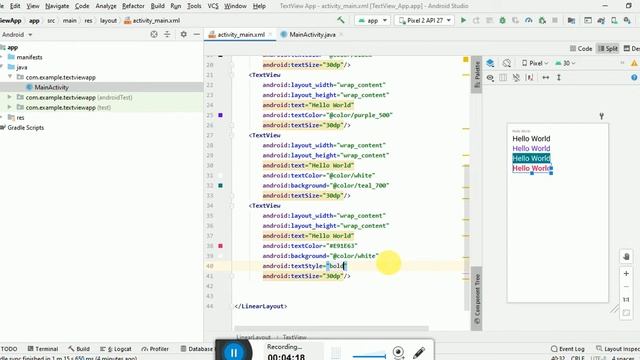
Task: Click the webcam icon in recorder bar
Action: 398,352
